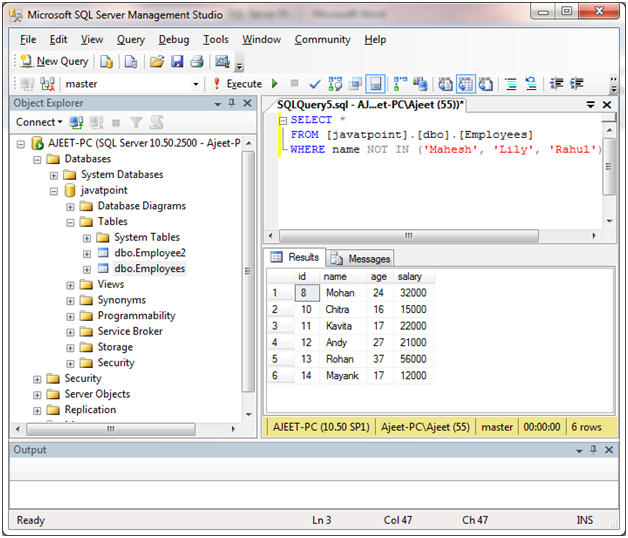Click the Increase Indent icon

click(x=577, y=84)
